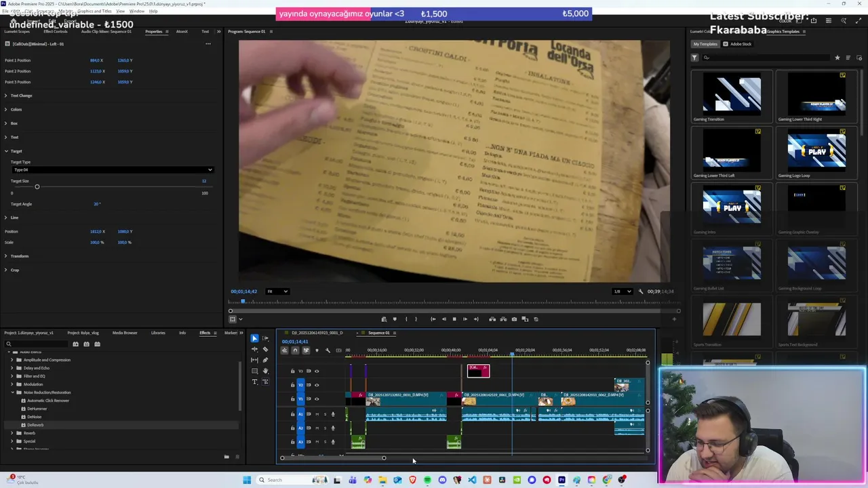Select the DeHummer effect

[37, 409]
